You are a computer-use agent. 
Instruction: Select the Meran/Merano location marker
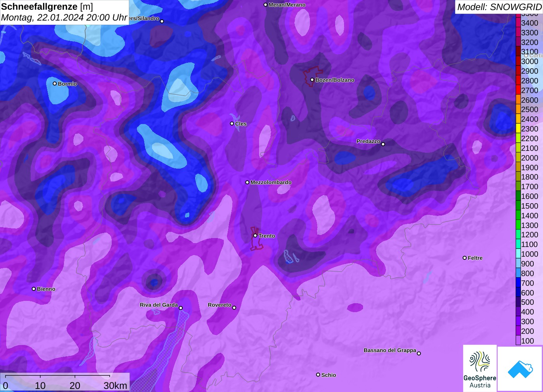265,5
